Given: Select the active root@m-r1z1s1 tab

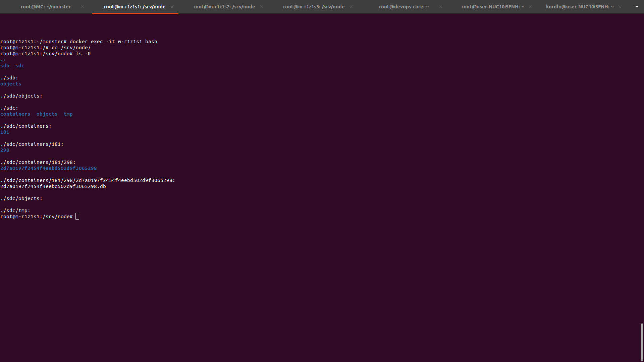Looking at the screenshot, I should point(135,7).
